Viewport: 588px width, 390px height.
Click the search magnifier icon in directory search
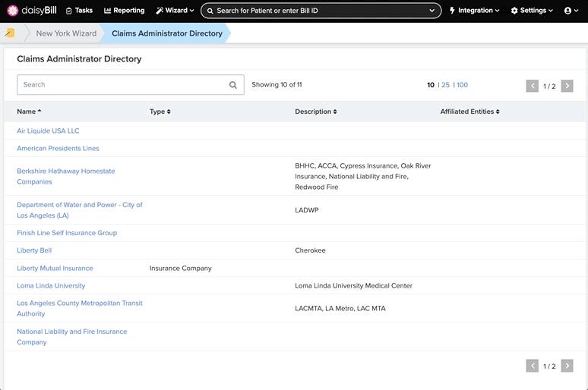233,85
